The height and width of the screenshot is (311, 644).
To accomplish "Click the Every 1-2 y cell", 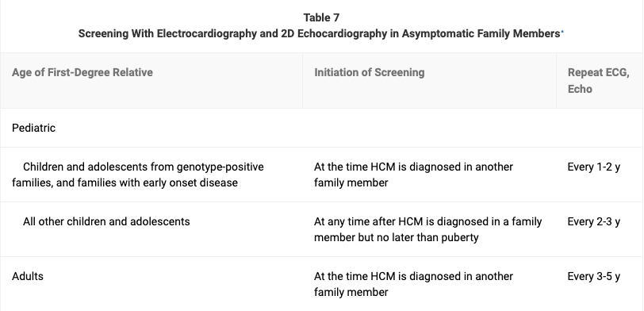I will tap(594, 167).
